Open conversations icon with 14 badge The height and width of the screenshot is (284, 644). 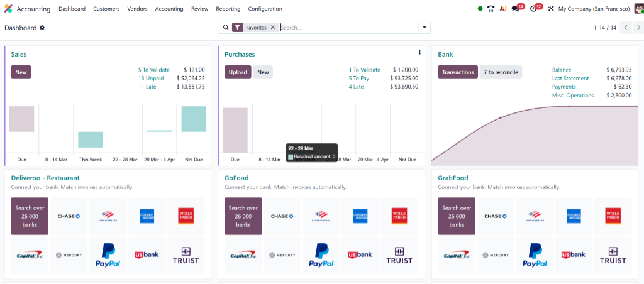(x=516, y=9)
